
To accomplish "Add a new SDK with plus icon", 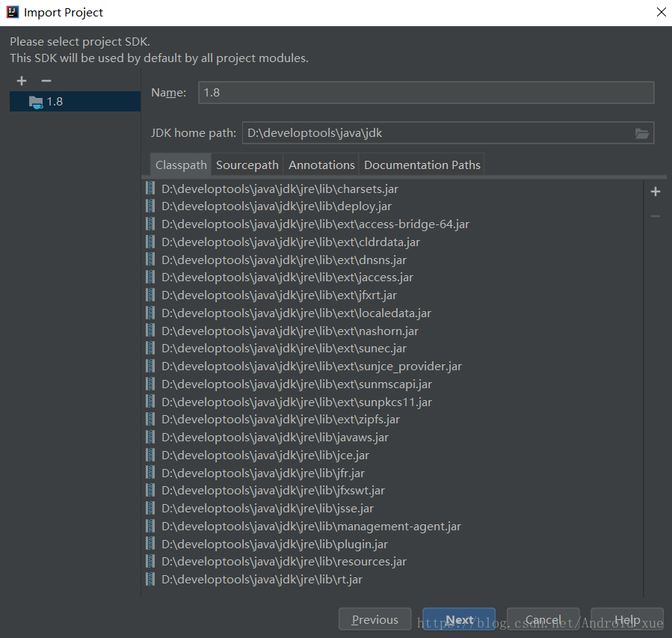I will (x=22, y=81).
